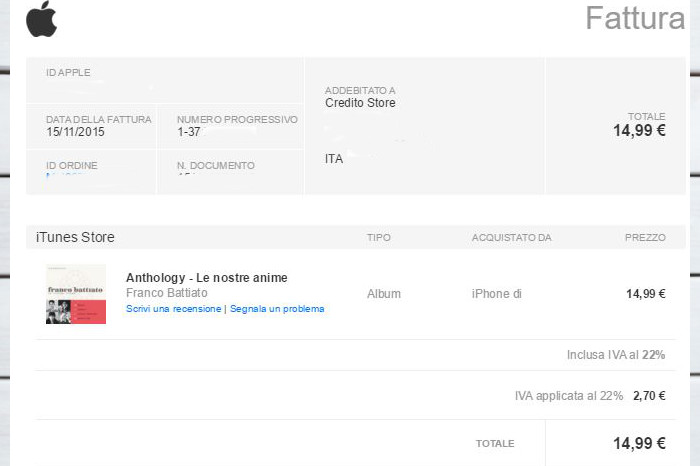Viewport: 700px width, 466px height.
Task: Click the 'ACQUISTATO DA' column header
Action: [x=512, y=238]
